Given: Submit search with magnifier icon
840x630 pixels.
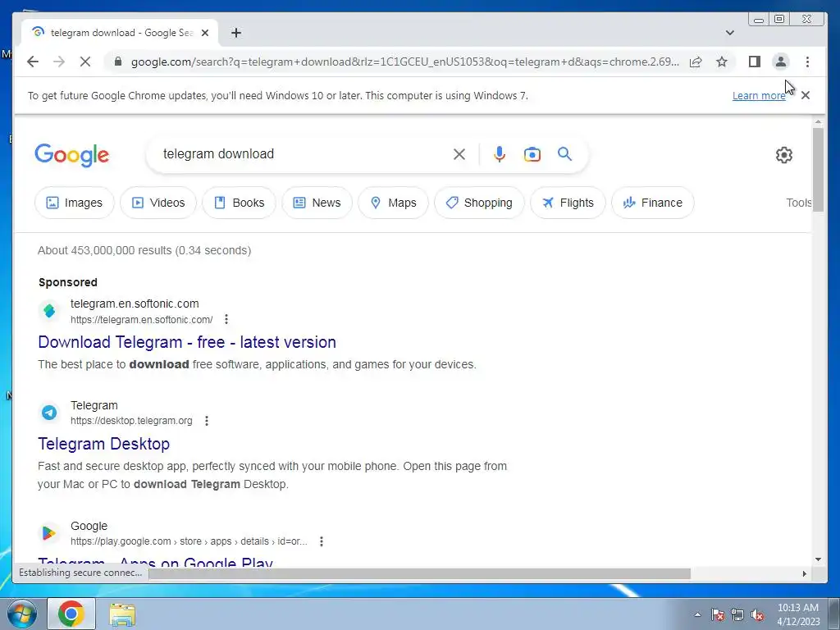Looking at the screenshot, I should [x=564, y=154].
